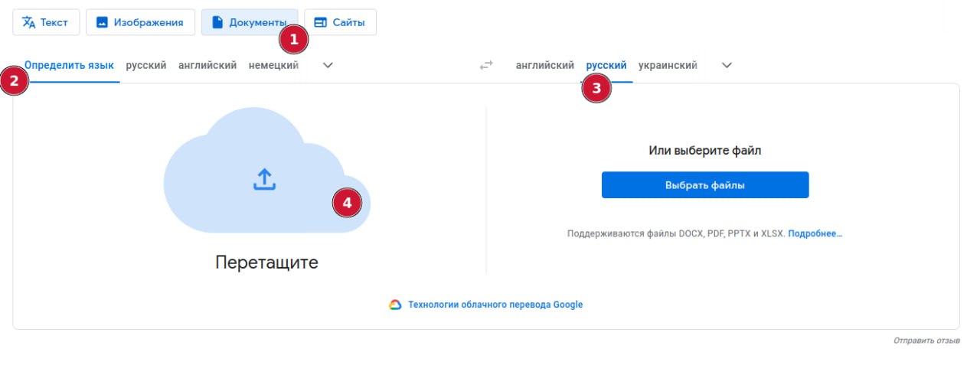980x375 pixels.
Task: Click the browser window icon on the Сайты button
Action: [x=320, y=22]
